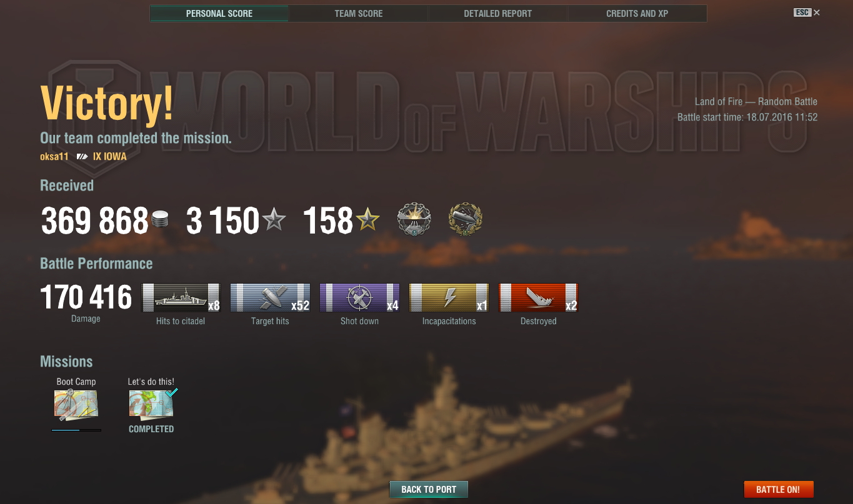Viewport: 853px width, 504px height.
Task: Click the Destroyed ships ribbon icon
Action: [538, 297]
